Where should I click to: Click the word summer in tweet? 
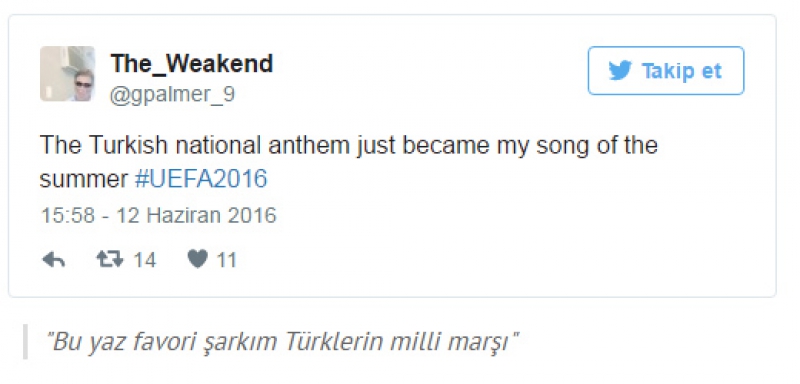click(x=84, y=179)
